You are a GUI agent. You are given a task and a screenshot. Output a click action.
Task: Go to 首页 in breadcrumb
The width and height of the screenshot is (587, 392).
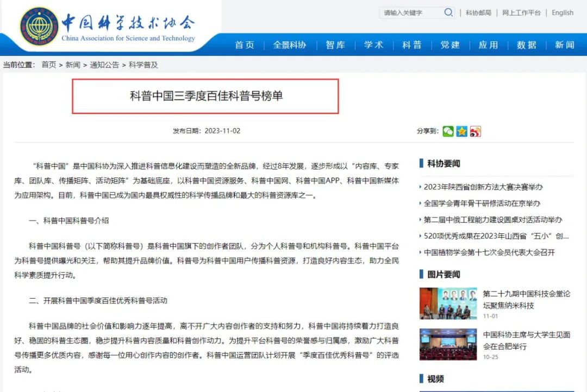(49, 65)
